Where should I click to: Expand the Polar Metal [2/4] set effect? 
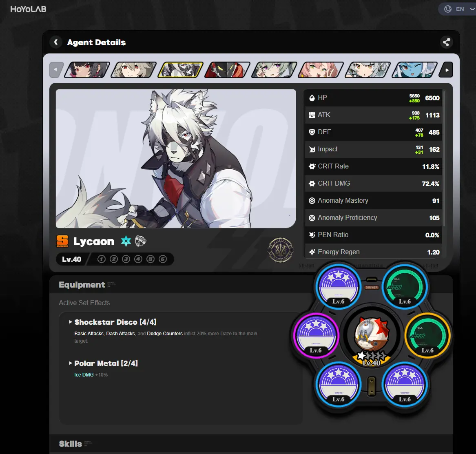(x=103, y=363)
